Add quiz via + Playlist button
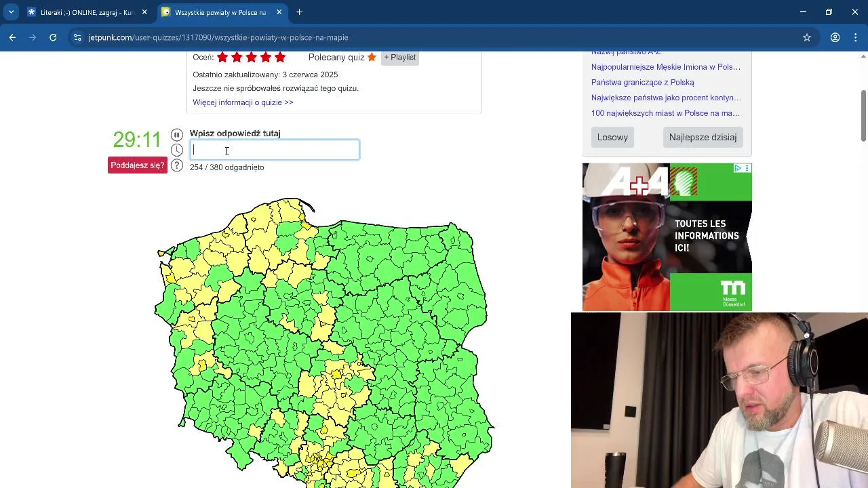 point(400,58)
